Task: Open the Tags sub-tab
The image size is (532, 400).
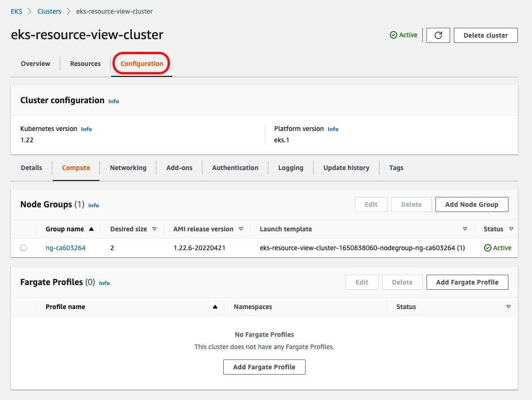Action: tap(396, 168)
